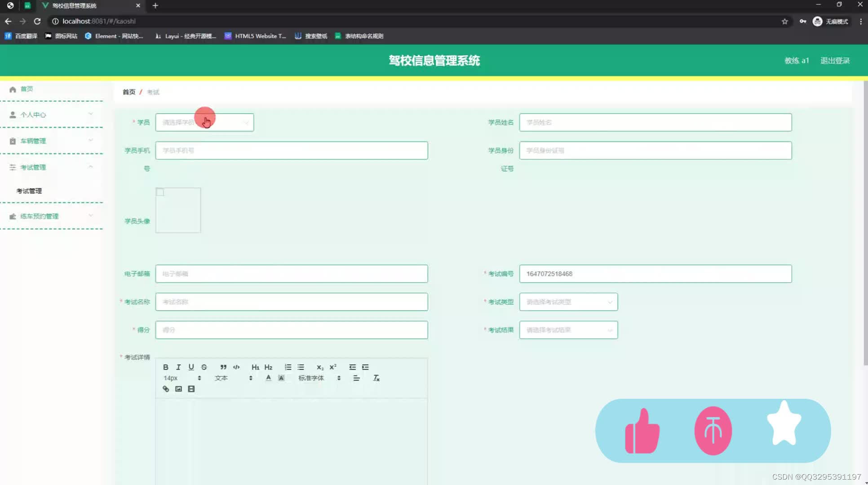Apply subscript formatting
868x485 pixels.
tap(320, 367)
